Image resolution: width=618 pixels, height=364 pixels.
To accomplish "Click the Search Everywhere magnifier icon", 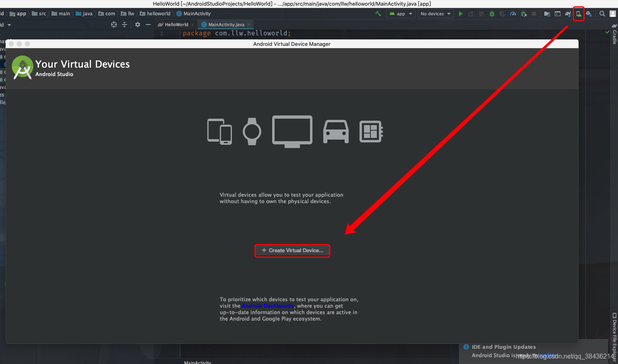I will point(602,14).
